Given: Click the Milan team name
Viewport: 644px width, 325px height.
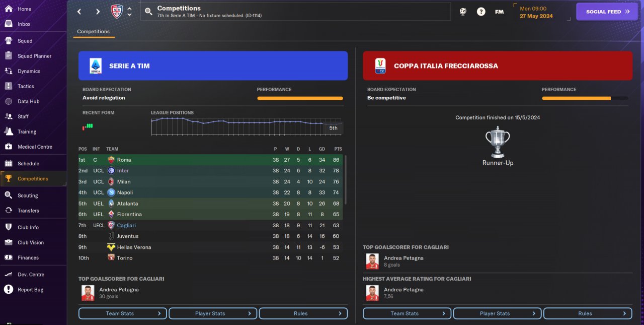Looking at the screenshot, I should [x=124, y=182].
